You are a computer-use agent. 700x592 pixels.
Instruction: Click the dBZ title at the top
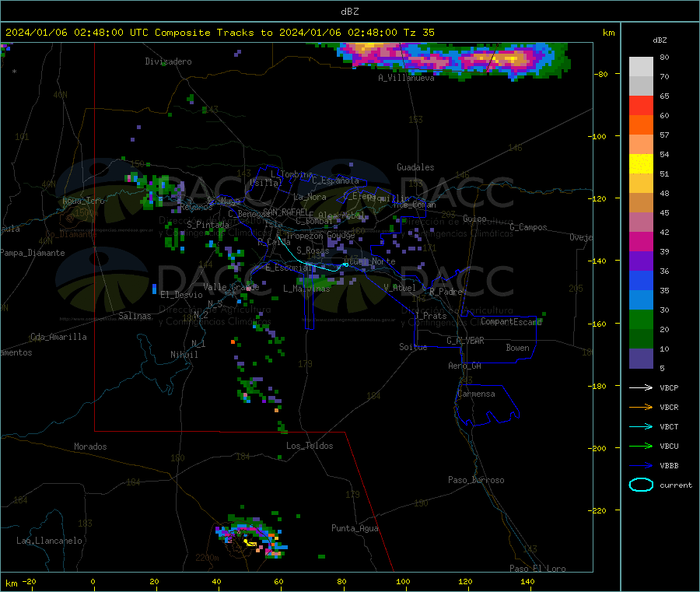pyautogui.click(x=349, y=12)
